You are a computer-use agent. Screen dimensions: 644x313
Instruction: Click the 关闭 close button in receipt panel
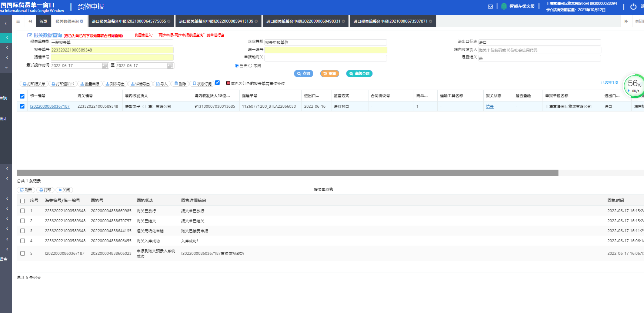pos(64,190)
